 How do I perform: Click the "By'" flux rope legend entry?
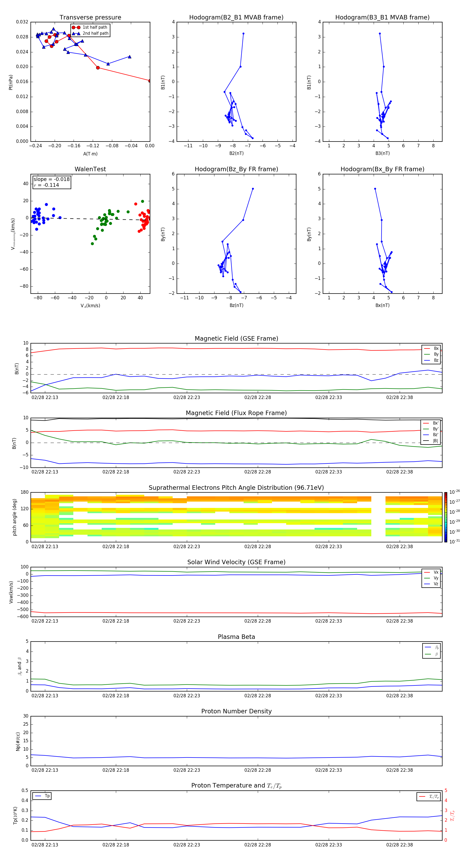pyautogui.click(x=431, y=429)
